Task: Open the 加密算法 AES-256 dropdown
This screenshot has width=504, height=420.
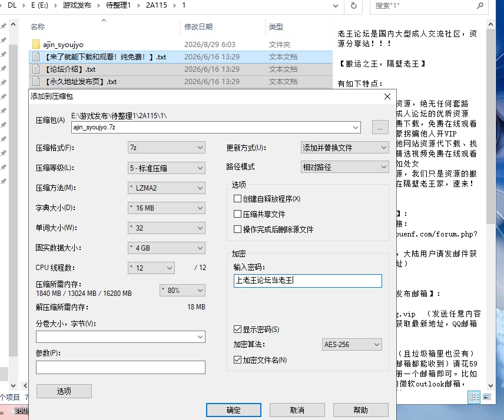Action: (352, 344)
